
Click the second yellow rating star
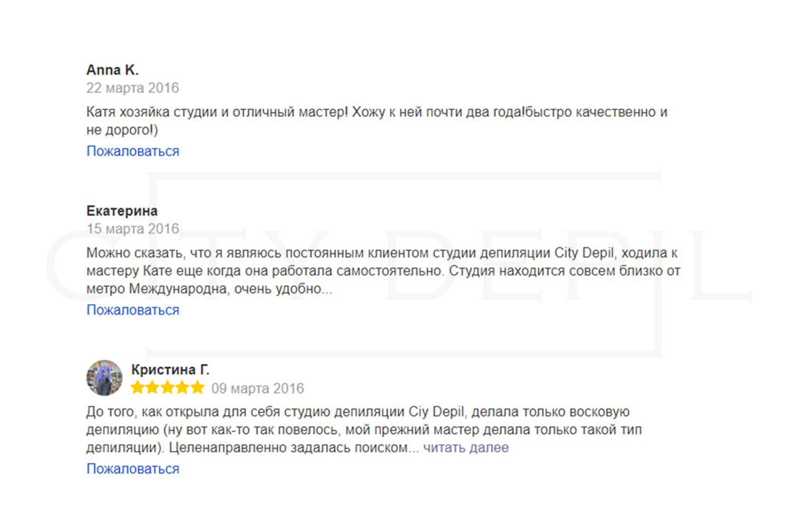(152, 388)
